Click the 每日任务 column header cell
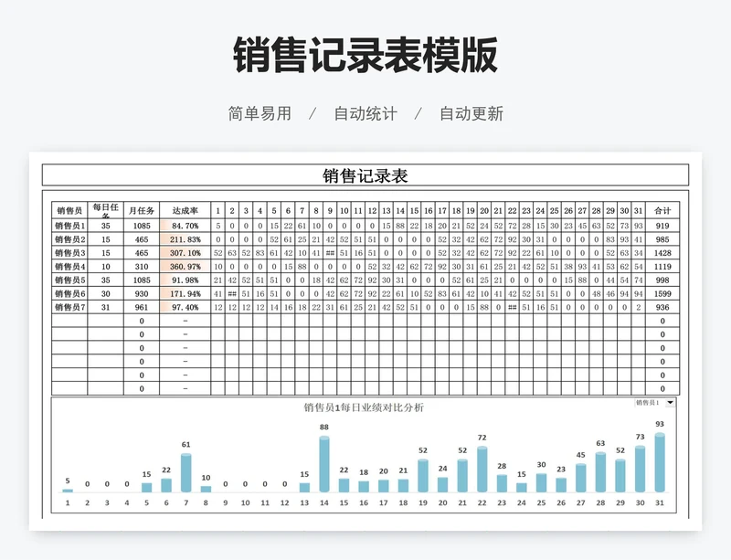731x560 pixels. (x=106, y=210)
